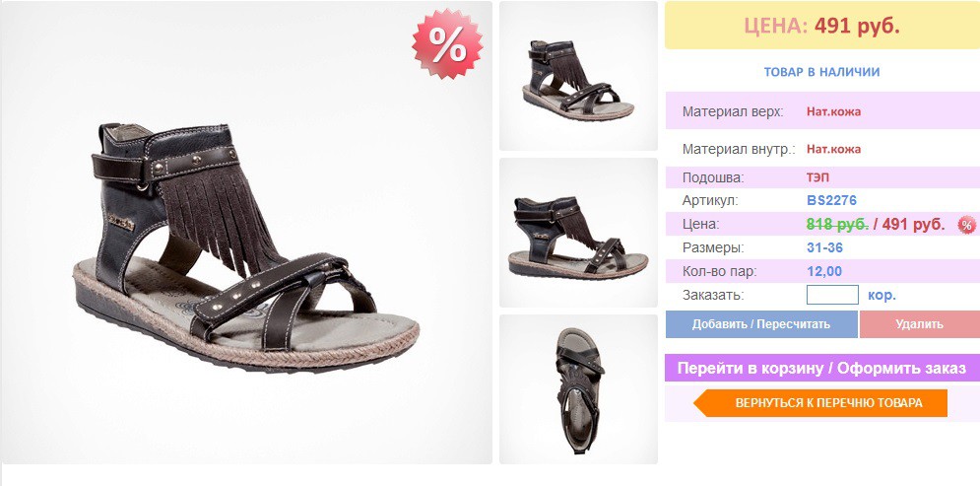Click the main sandal product image
The width and height of the screenshot is (980, 486).
pyautogui.click(x=246, y=233)
